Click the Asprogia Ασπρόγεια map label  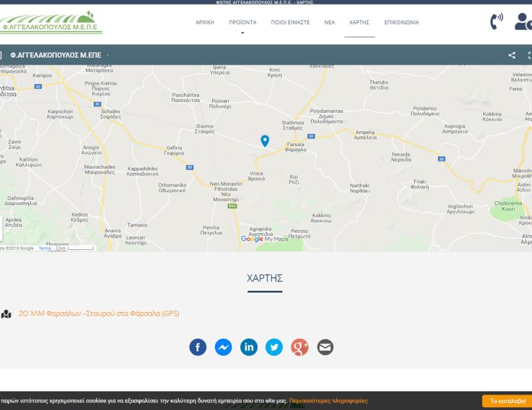tap(454, 129)
